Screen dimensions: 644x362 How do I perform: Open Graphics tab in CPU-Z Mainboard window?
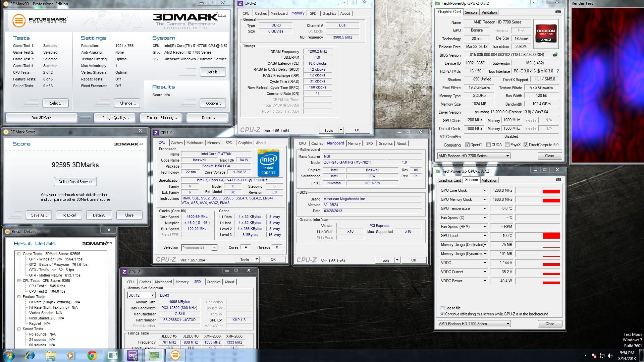pos(385,143)
